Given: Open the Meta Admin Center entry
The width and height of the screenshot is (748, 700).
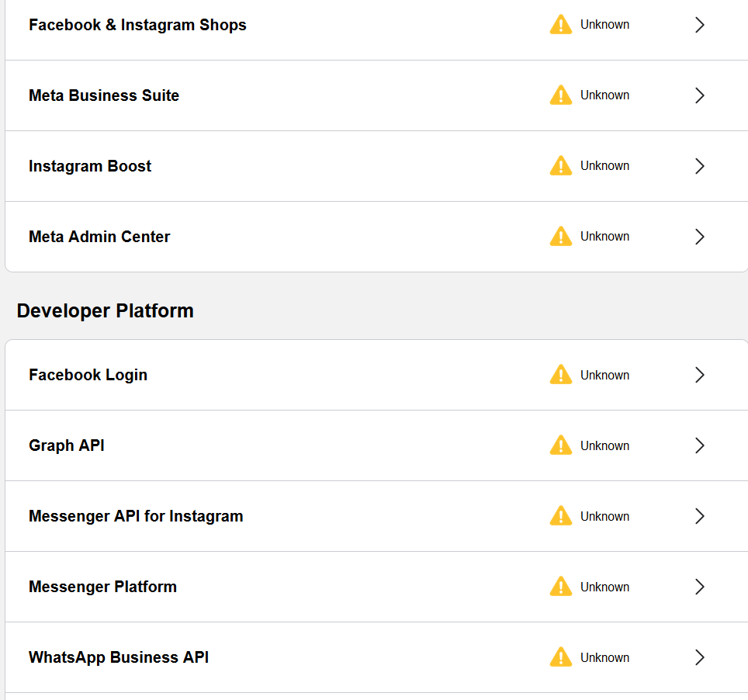Looking at the screenshot, I should (376, 237).
